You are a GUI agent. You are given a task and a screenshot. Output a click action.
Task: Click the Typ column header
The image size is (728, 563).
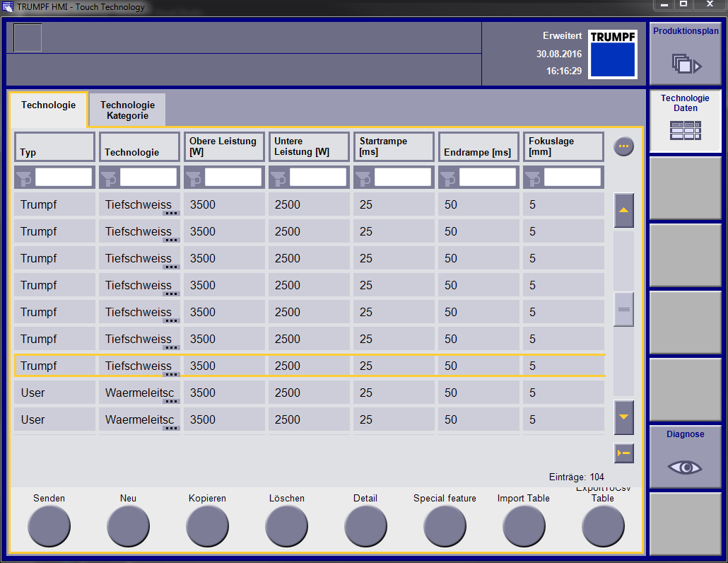(55, 147)
